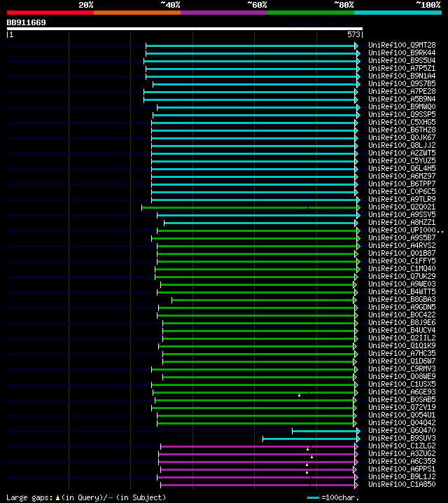This screenshot has height=503, width=448.
Task: Click the UniRef100_A7P5Z1 label
Action: click(x=402, y=69)
